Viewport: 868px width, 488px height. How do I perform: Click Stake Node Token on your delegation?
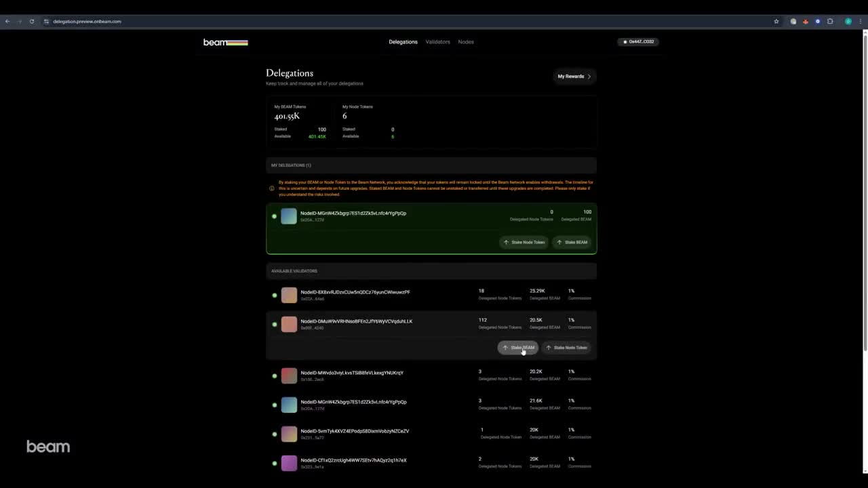click(x=524, y=242)
